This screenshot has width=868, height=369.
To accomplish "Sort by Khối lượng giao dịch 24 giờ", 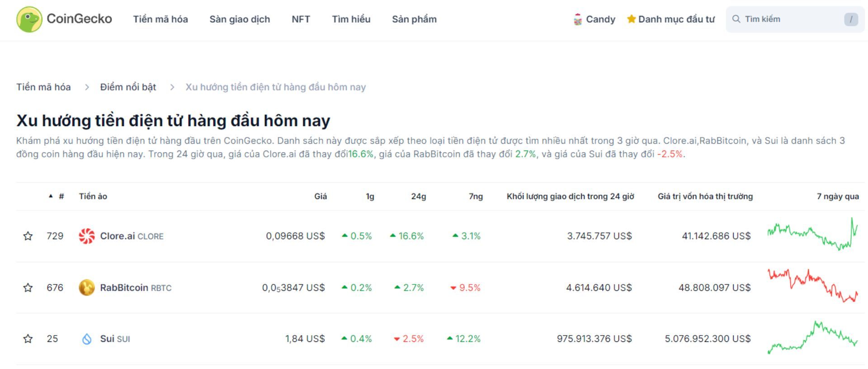I will [570, 196].
